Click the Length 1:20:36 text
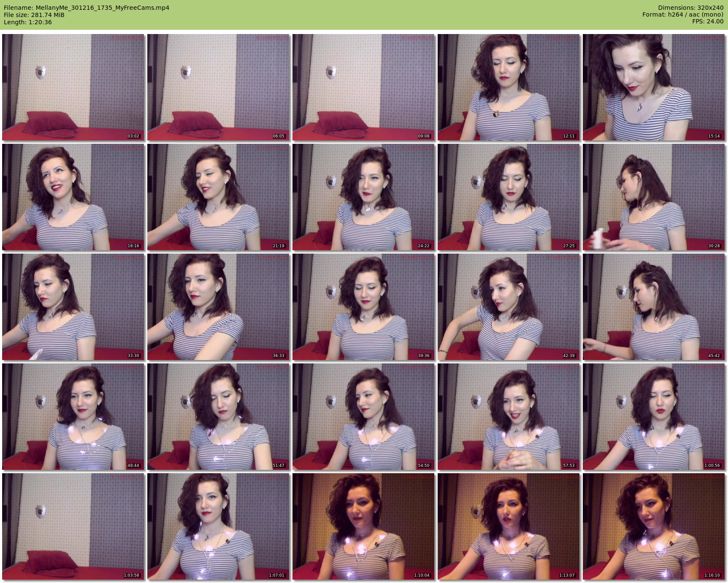Image resolution: width=728 pixels, height=583 pixels. [28, 22]
